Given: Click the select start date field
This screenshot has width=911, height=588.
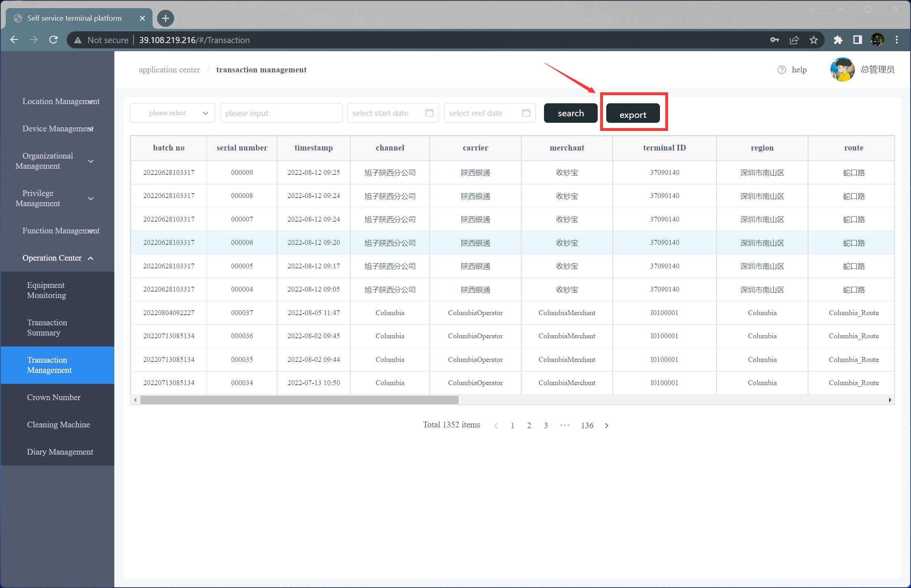Looking at the screenshot, I should click(393, 113).
